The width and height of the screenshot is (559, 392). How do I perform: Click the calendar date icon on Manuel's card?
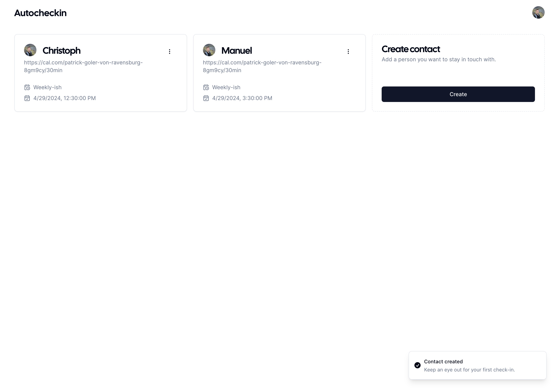click(x=206, y=98)
